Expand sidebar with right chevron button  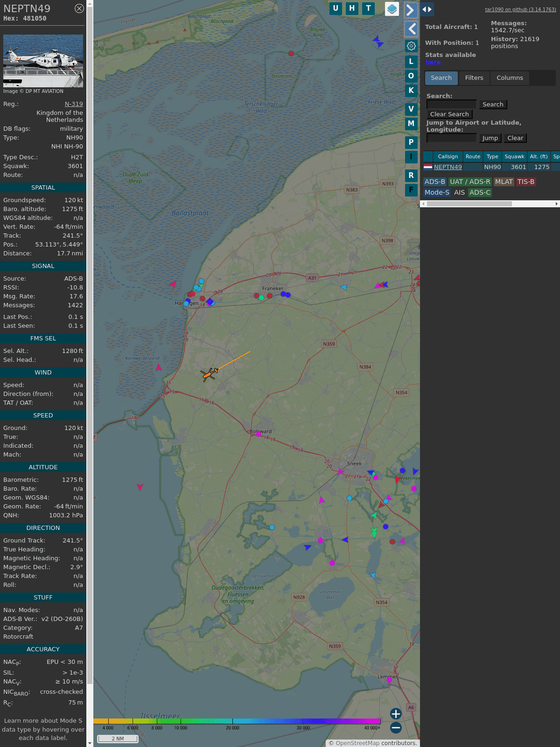(x=410, y=10)
